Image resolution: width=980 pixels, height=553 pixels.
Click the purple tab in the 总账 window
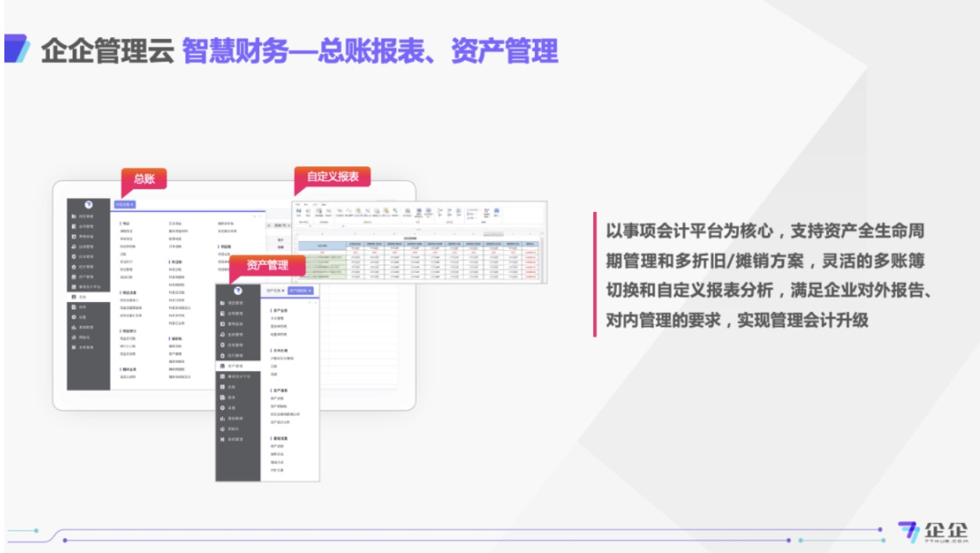124,205
